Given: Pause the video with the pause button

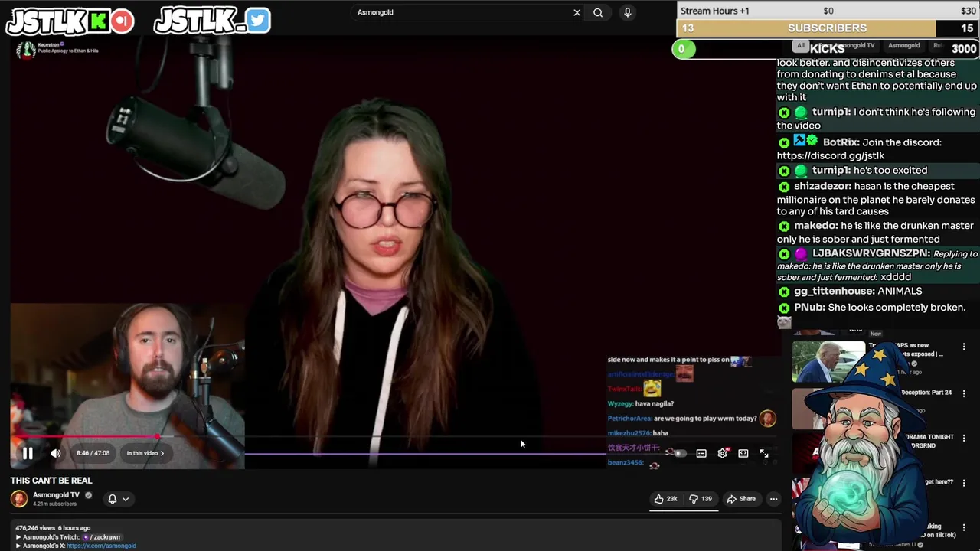Looking at the screenshot, I should point(28,453).
